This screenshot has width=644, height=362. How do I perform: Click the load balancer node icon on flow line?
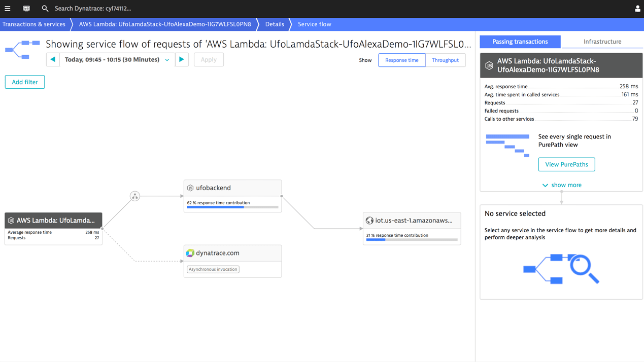tap(135, 196)
